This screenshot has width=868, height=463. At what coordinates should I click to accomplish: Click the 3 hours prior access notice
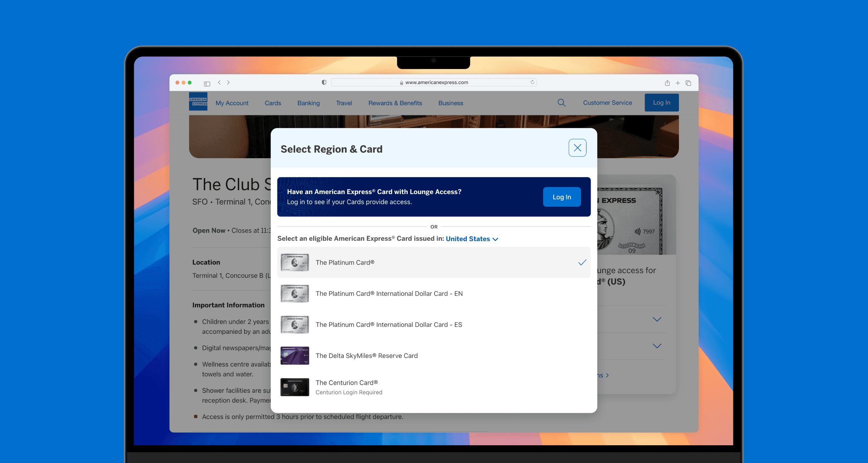(303, 417)
